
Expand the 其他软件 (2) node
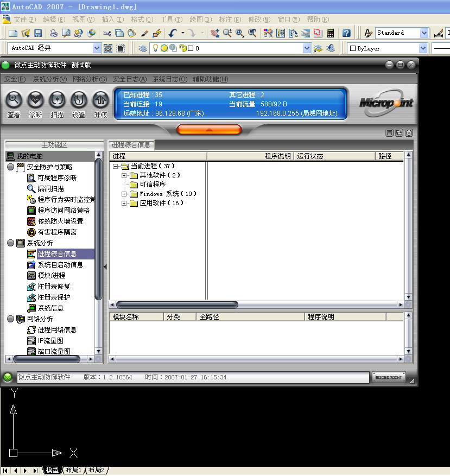click(x=124, y=175)
